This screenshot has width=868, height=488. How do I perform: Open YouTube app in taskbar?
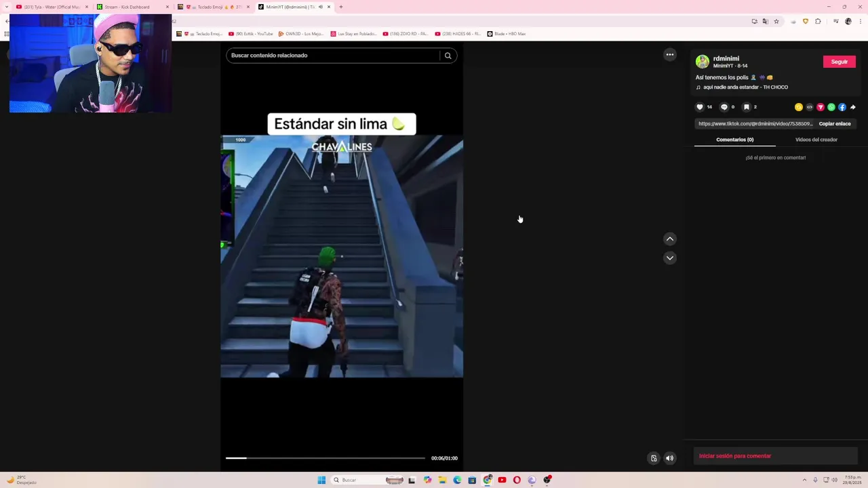coord(502,480)
